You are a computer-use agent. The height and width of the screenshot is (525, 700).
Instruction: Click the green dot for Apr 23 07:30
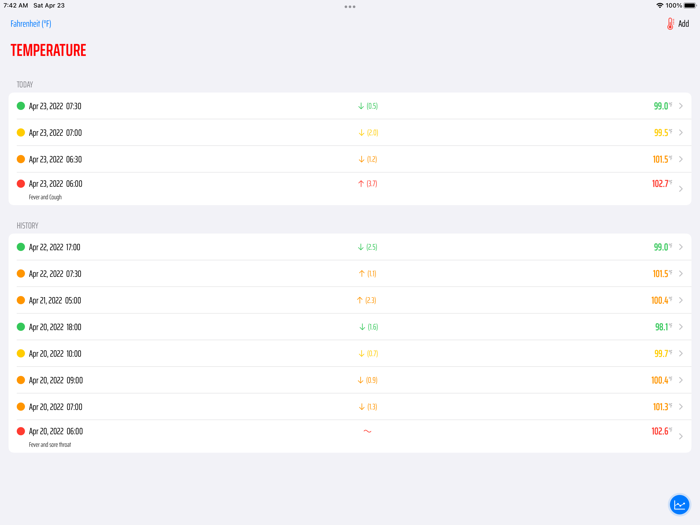(21, 106)
